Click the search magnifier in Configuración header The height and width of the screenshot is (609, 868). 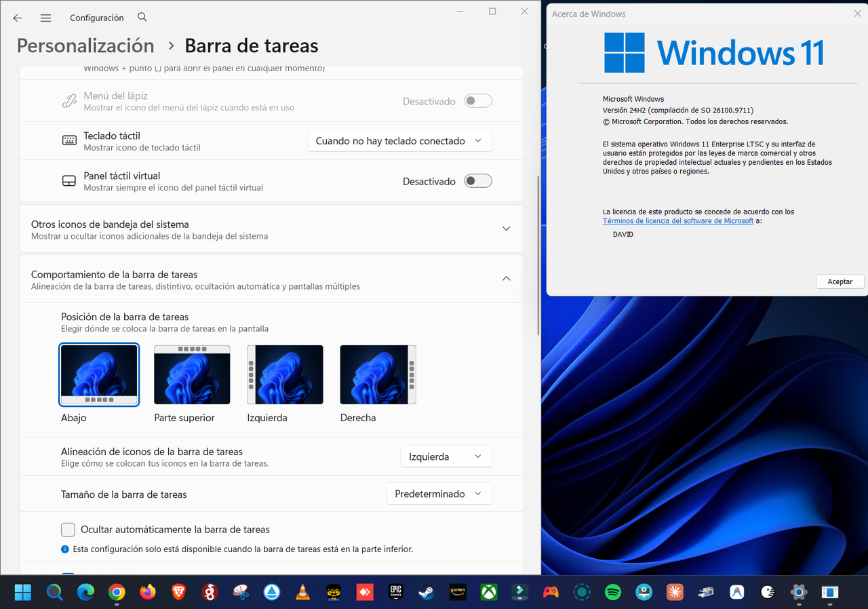142,17
